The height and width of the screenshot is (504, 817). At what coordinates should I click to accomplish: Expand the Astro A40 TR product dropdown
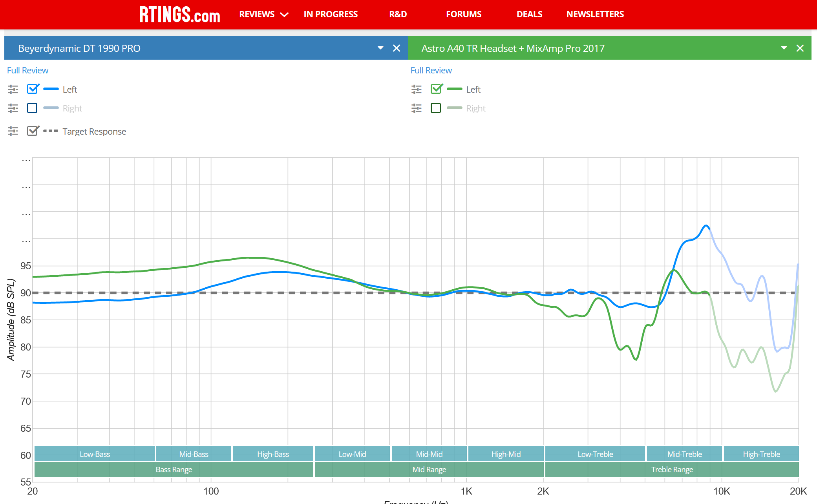click(784, 48)
